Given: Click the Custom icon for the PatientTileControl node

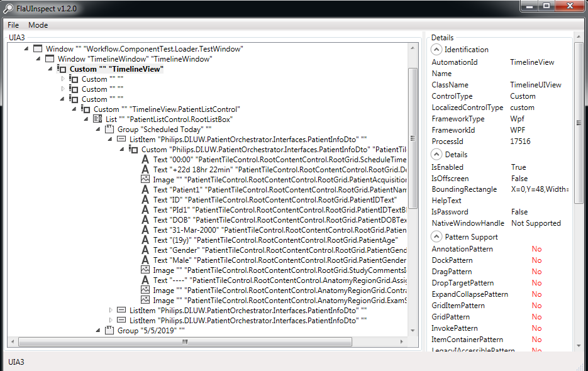Looking at the screenshot, I should pyautogui.click(x=135, y=149).
